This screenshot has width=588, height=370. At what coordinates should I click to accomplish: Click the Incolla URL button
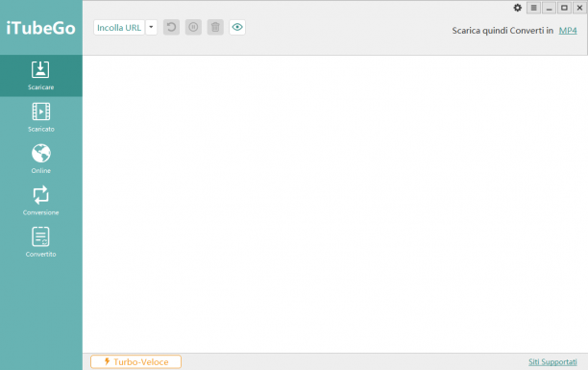pyautogui.click(x=119, y=28)
